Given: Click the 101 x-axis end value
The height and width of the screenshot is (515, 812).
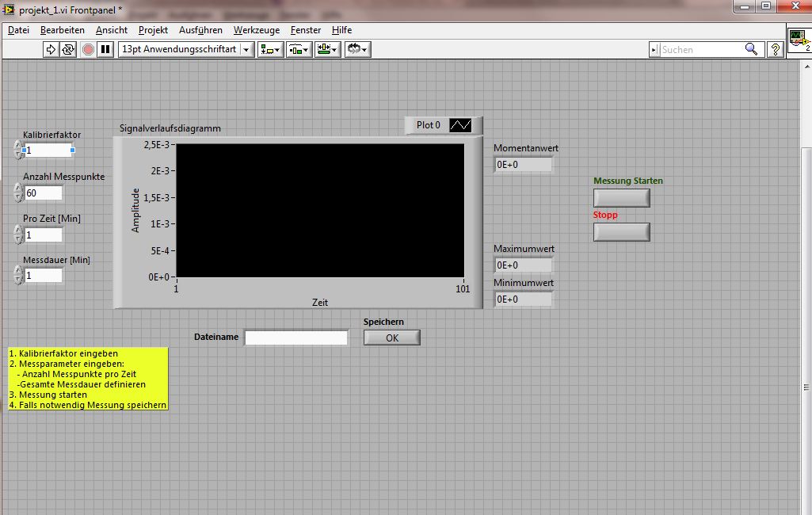Looking at the screenshot, I should [463, 289].
